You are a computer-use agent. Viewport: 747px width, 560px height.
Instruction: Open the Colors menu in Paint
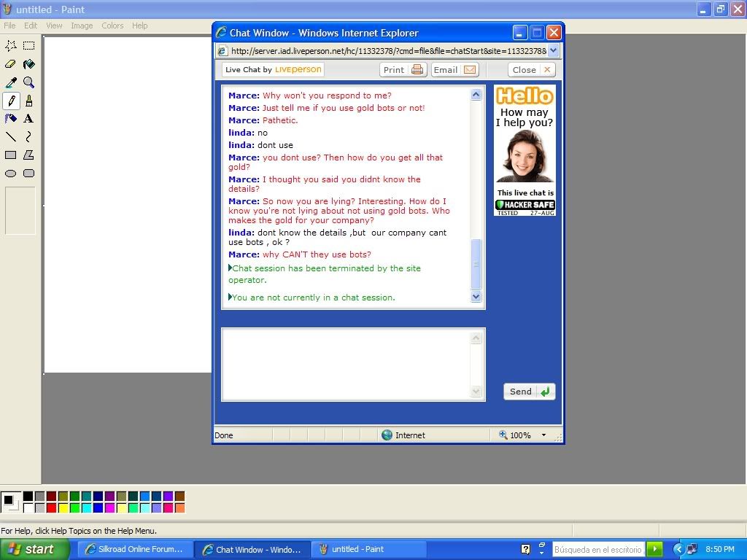pyautogui.click(x=112, y=26)
